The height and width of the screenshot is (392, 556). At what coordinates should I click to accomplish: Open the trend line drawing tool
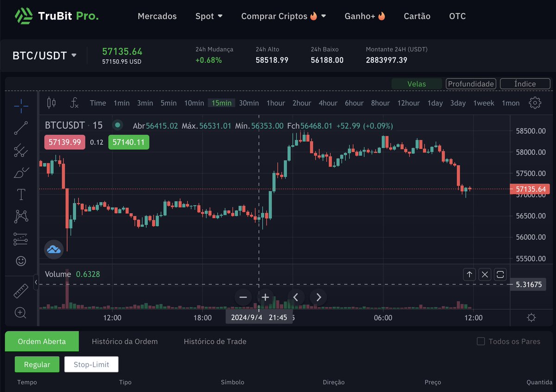click(20, 128)
